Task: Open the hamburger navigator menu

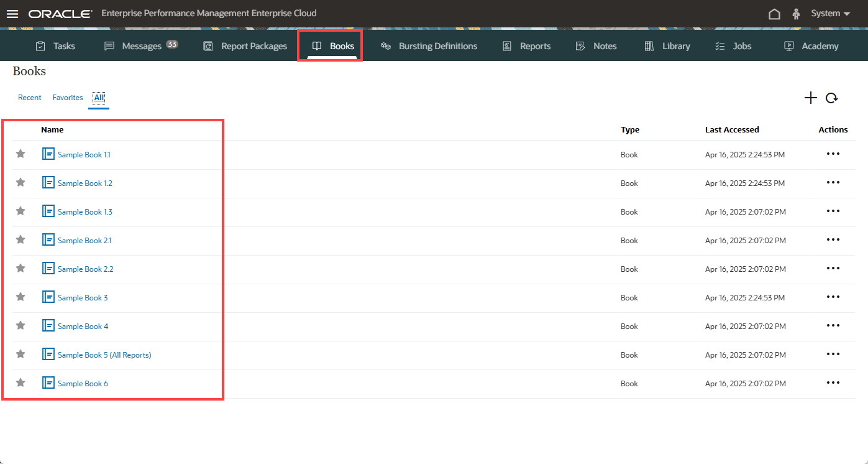Action: pos(12,14)
